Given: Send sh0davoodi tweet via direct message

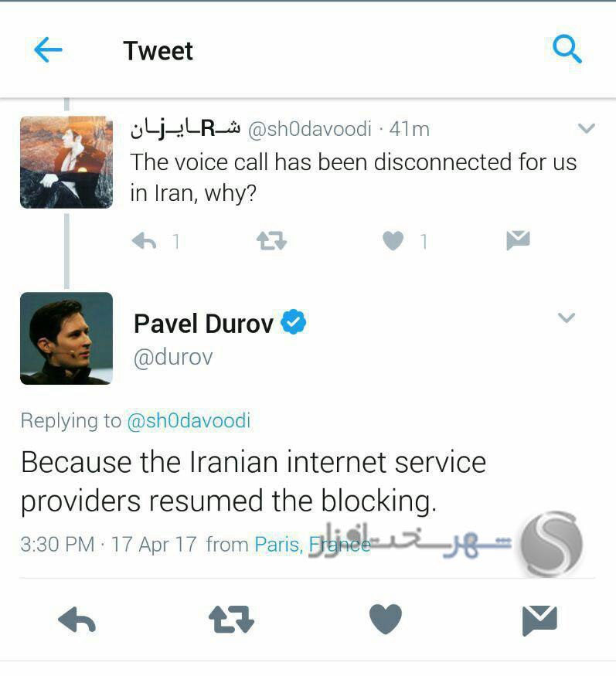Looking at the screenshot, I should 518,240.
